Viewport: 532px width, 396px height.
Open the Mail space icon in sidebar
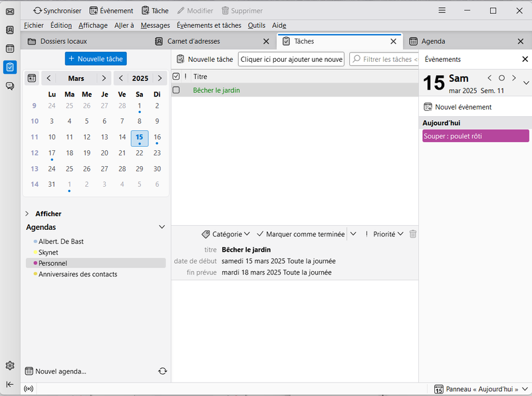[10, 12]
